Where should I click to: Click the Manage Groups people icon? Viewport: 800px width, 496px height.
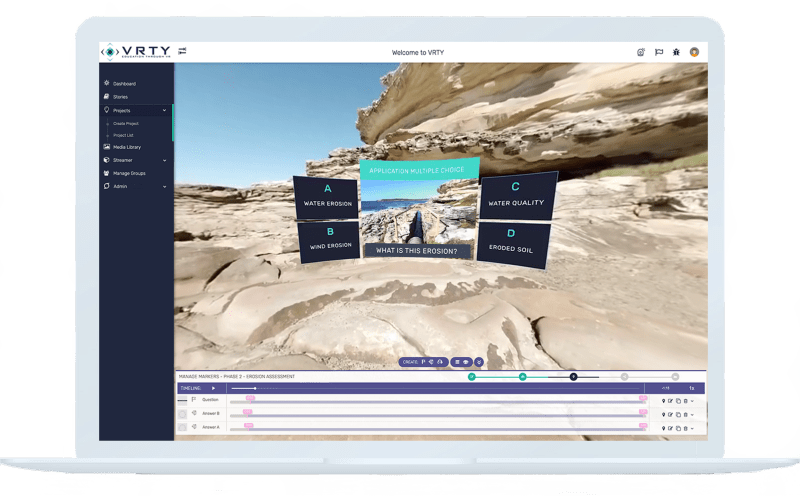pos(107,173)
